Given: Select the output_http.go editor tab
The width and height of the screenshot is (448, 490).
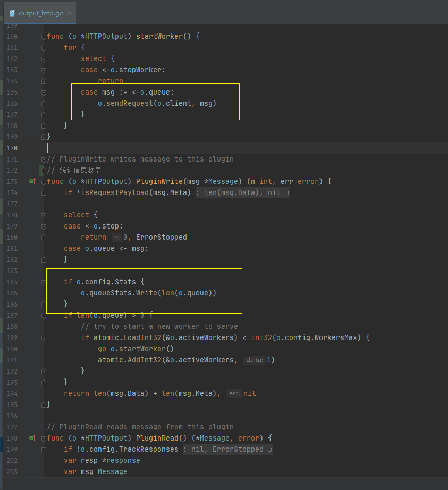Looking at the screenshot, I should (40, 13).
